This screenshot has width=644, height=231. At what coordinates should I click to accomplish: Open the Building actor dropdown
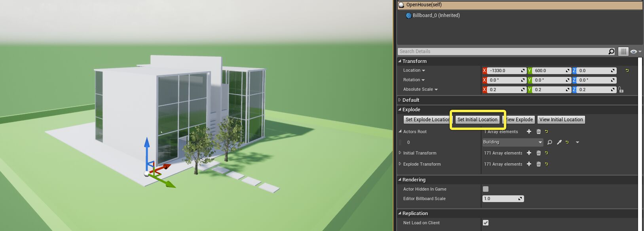tap(512, 142)
